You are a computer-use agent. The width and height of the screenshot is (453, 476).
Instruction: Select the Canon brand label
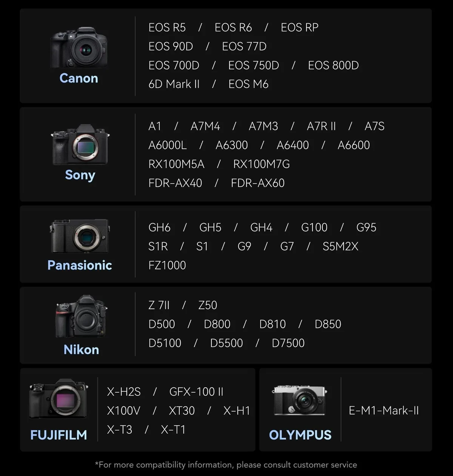click(x=79, y=78)
